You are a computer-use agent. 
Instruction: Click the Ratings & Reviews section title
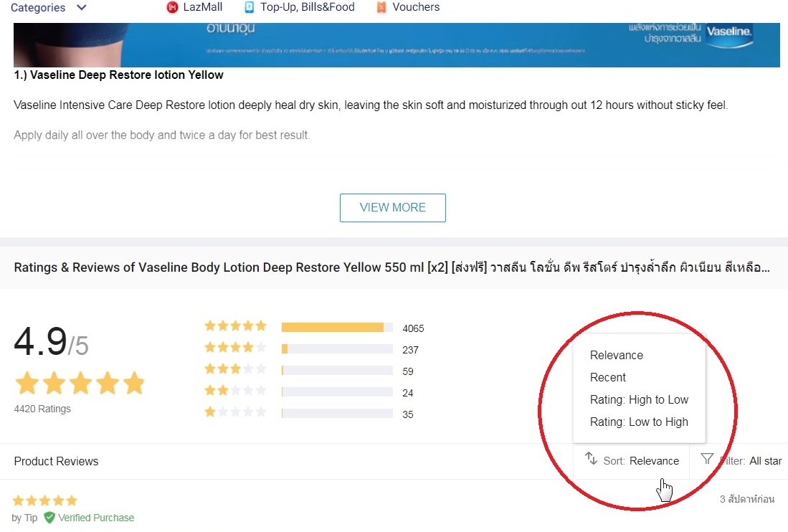tap(392, 267)
